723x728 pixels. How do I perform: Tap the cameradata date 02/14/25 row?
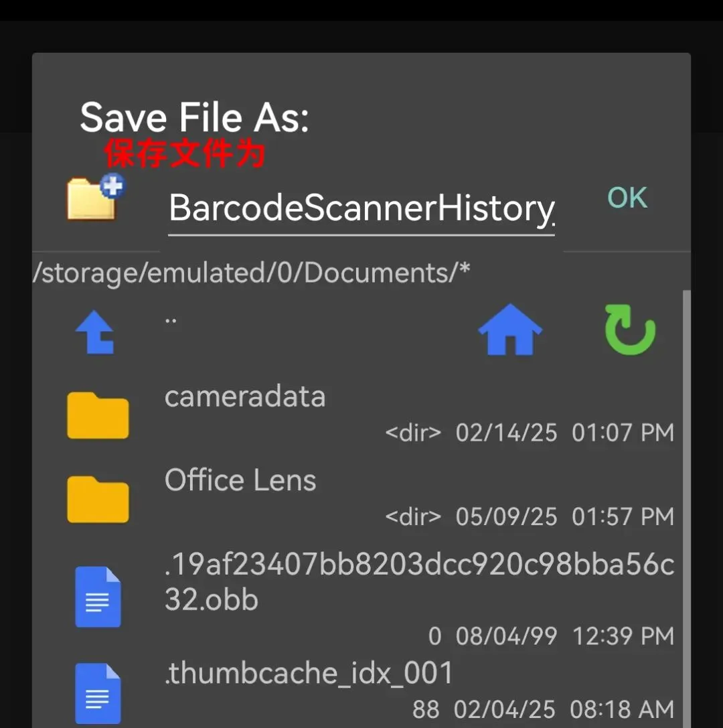coord(530,433)
